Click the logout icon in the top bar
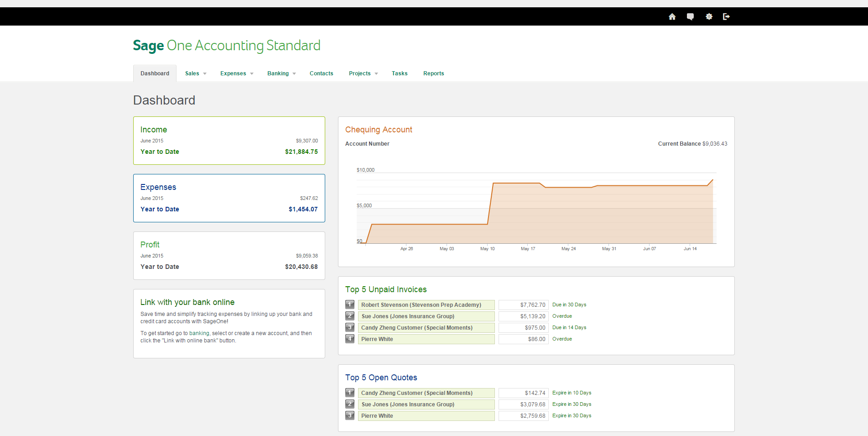Screen dimensions: 868x436 (727, 16)
